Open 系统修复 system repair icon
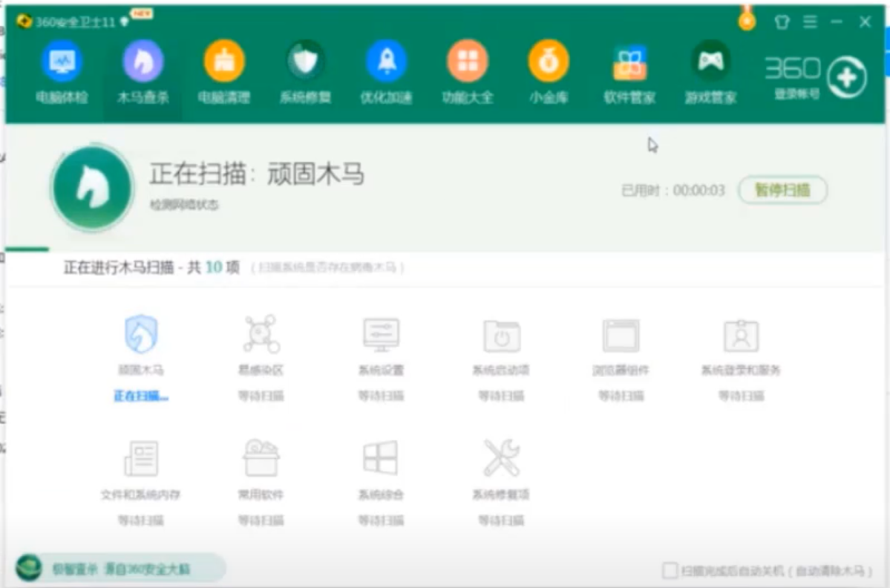Image resolution: width=890 pixels, height=588 pixels. 305,61
